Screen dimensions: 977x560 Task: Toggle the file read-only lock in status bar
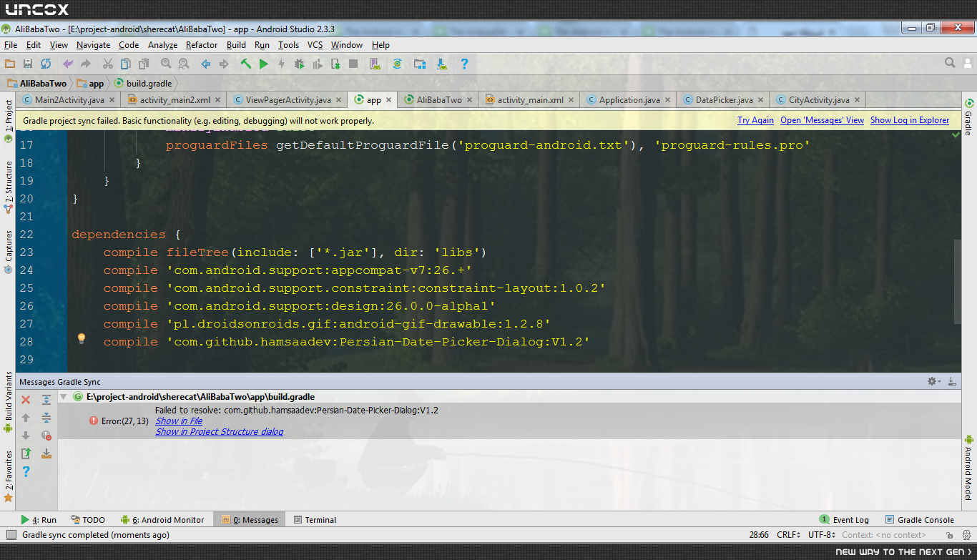pyautogui.click(x=949, y=535)
